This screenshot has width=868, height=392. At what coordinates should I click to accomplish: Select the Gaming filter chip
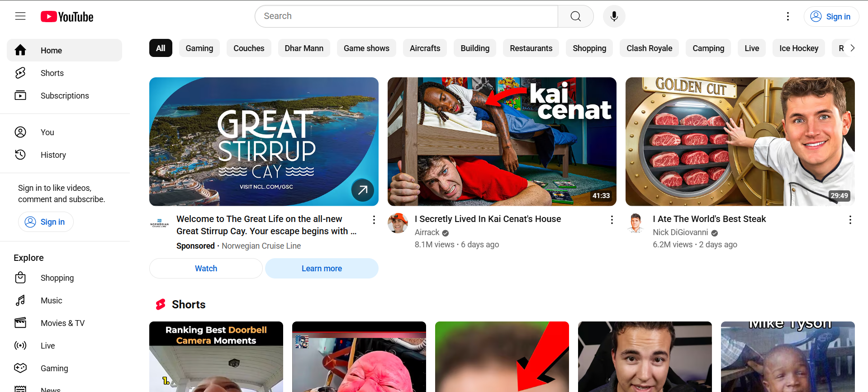(x=199, y=48)
